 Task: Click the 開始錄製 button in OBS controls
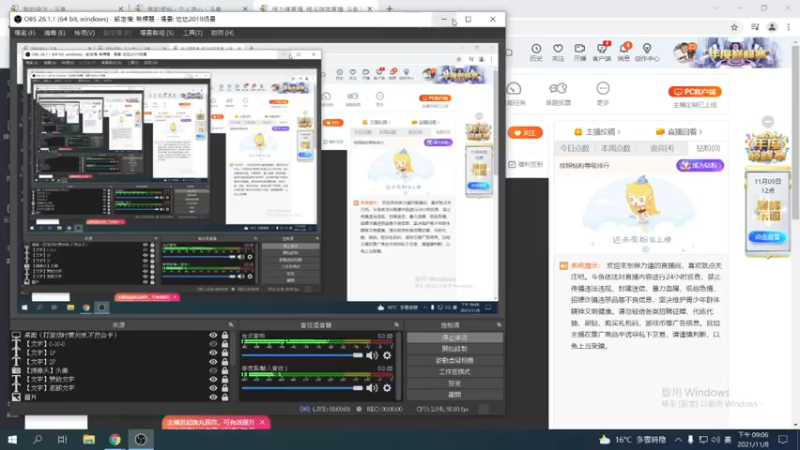pos(455,349)
